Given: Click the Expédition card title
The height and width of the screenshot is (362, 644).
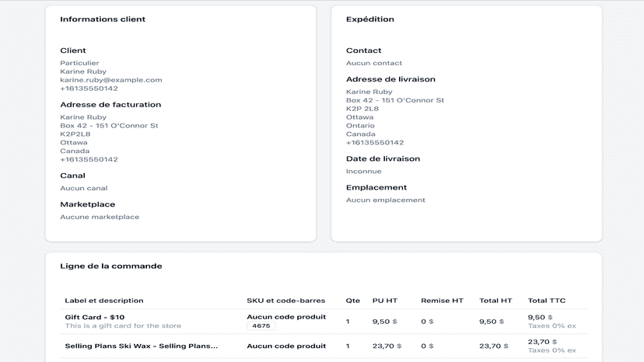Looking at the screenshot, I should click(x=369, y=19).
